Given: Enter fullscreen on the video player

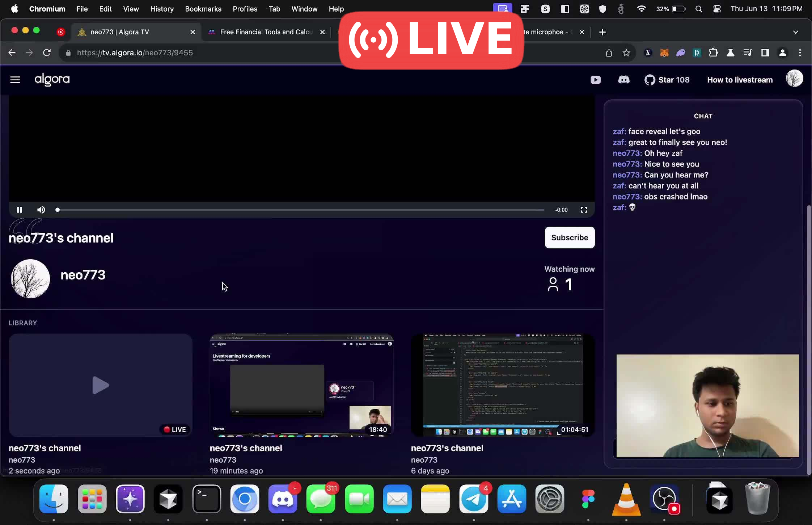Looking at the screenshot, I should click(x=584, y=210).
